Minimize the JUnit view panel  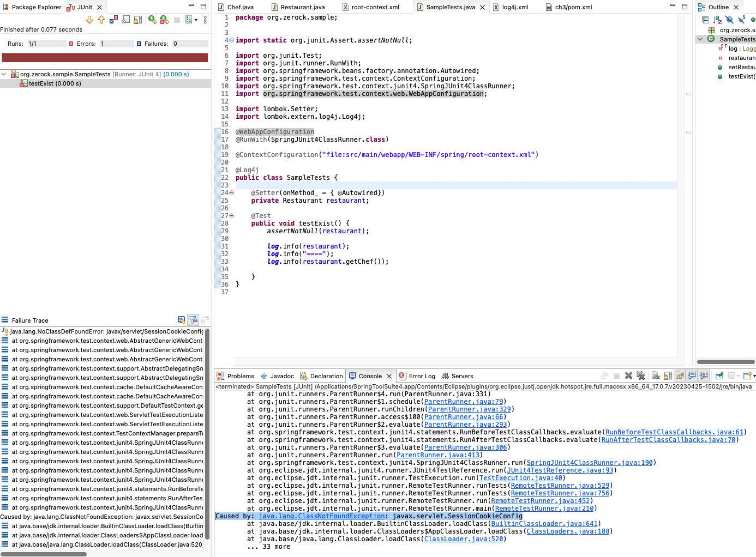point(191,6)
